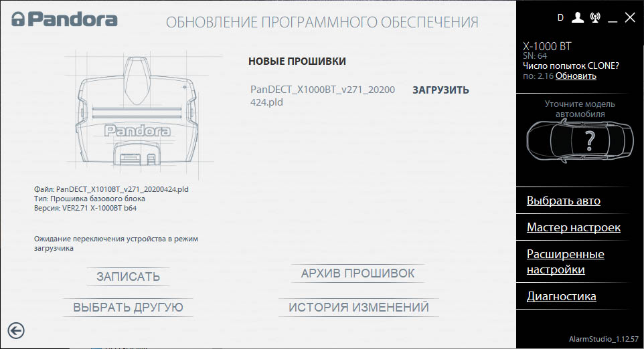
Task: Open ИСТОРИЯ ИЗМЕНЕНИЙ
Action: click(x=358, y=308)
